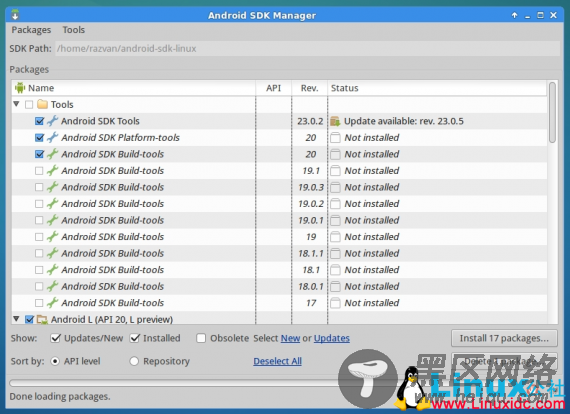
Task: Click the Status column header
Action: pos(437,88)
